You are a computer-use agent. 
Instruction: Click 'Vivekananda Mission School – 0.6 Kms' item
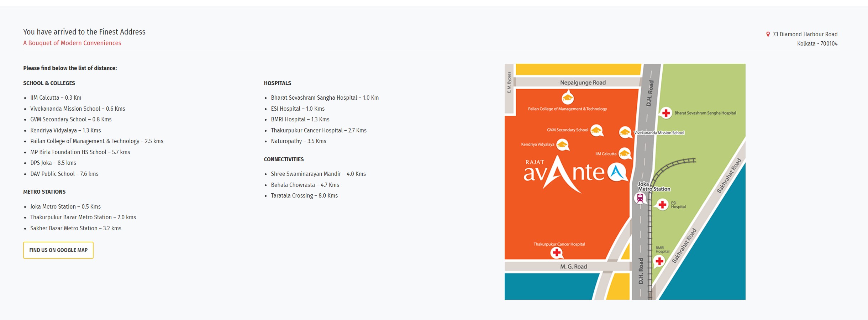click(x=78, y=109)
